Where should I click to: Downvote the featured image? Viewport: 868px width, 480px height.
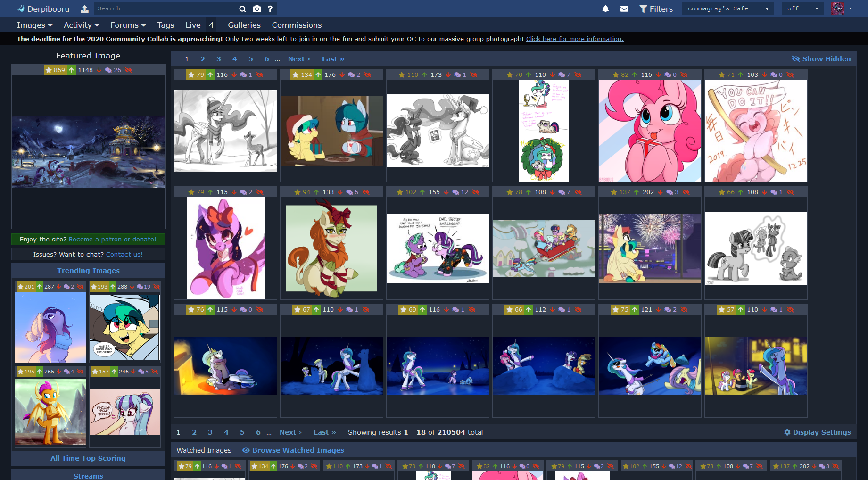point(99,70)
